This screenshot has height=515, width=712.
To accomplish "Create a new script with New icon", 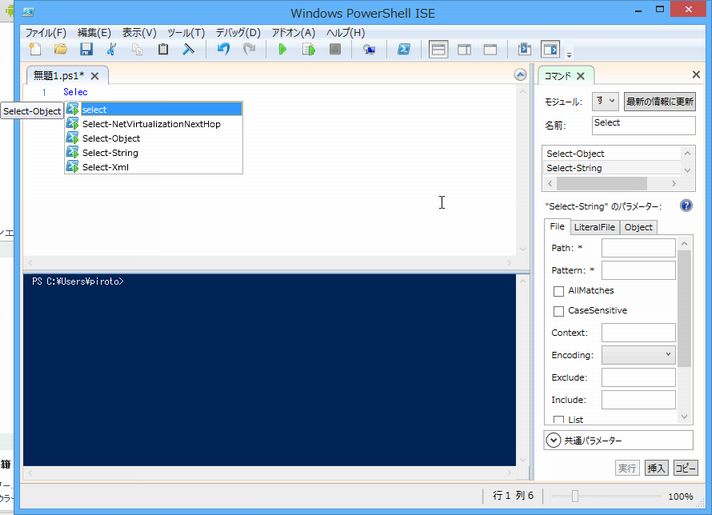I will [35, 49].
